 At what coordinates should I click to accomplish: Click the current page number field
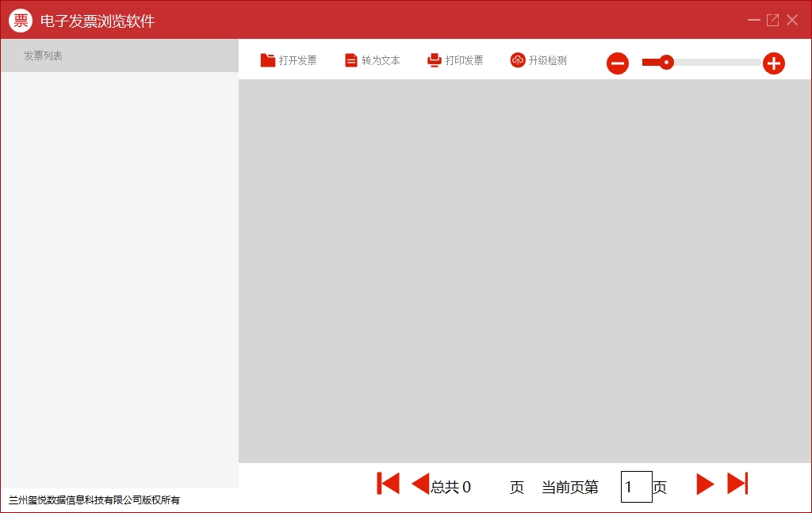point(636,487)
